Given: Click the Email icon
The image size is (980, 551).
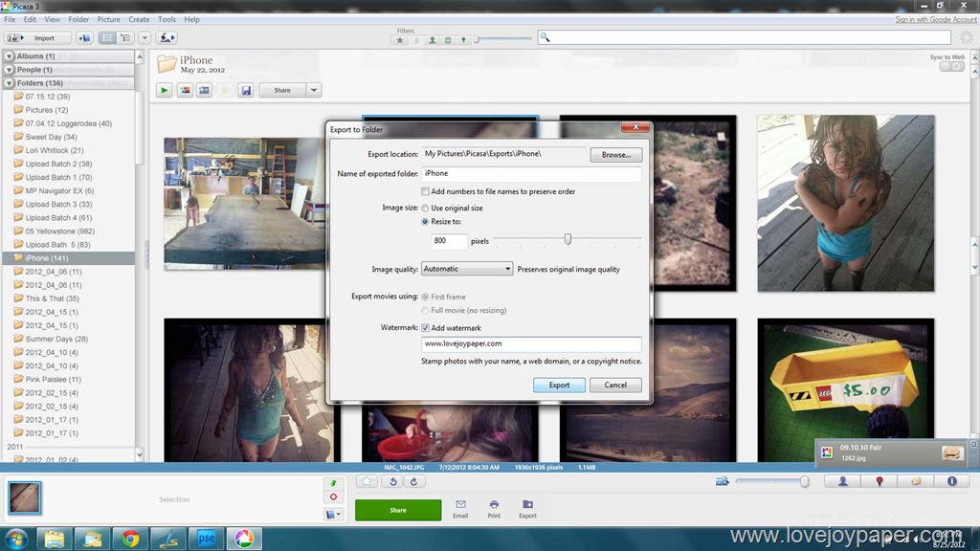Looking at the screenshot, I should pos(460,509).
